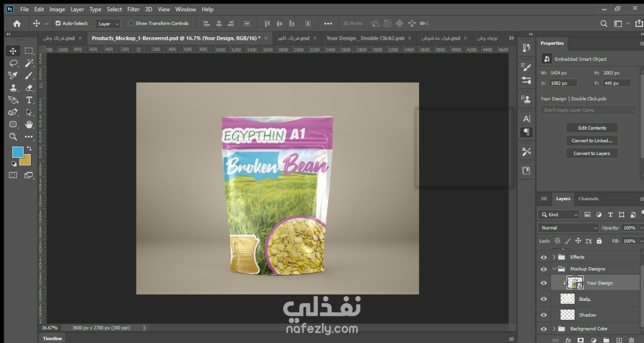Image resolution: width=644 pixels, height=343 pixels.
Task: Open the search icon in options bar
Action: pos(604,23)
